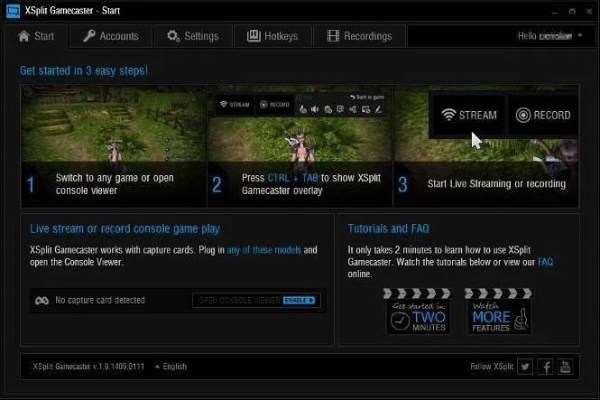
Task: Click the gamepad icon beside capture card status
Action: tap(43, 300)
